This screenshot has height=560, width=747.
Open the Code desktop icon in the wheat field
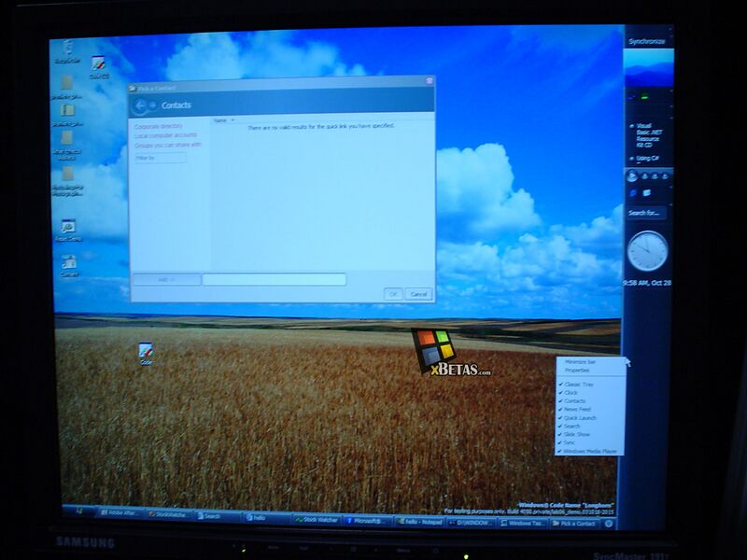[x=146, y=354]
